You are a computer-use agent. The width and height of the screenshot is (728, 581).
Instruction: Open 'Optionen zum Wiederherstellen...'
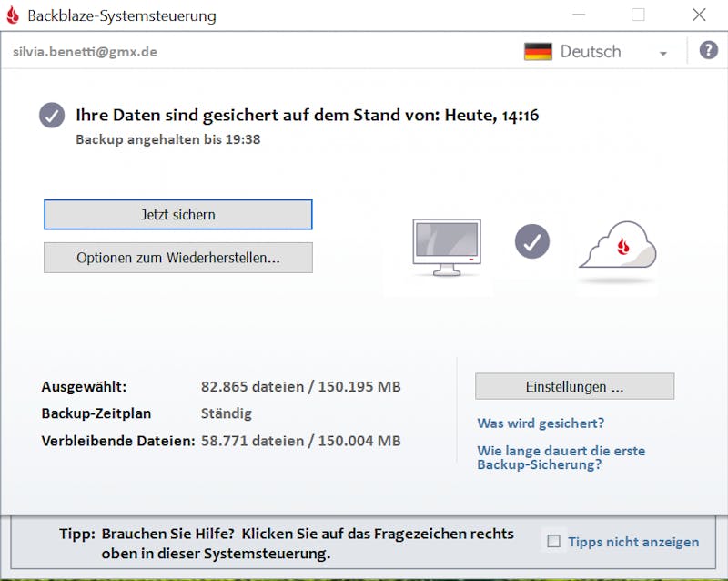[178, 258]
